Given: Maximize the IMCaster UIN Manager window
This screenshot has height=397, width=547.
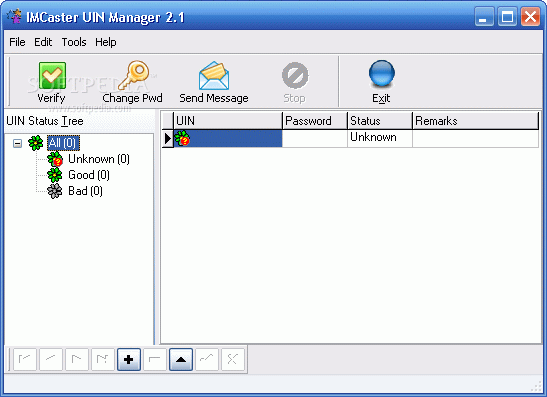Looking at the screenshot, I should point(507,16).
